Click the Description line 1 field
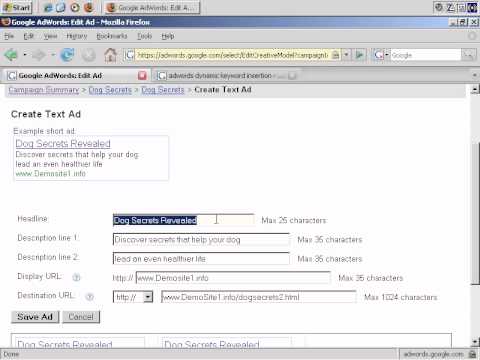Screen dimensions: 480x360 point(201,240)
